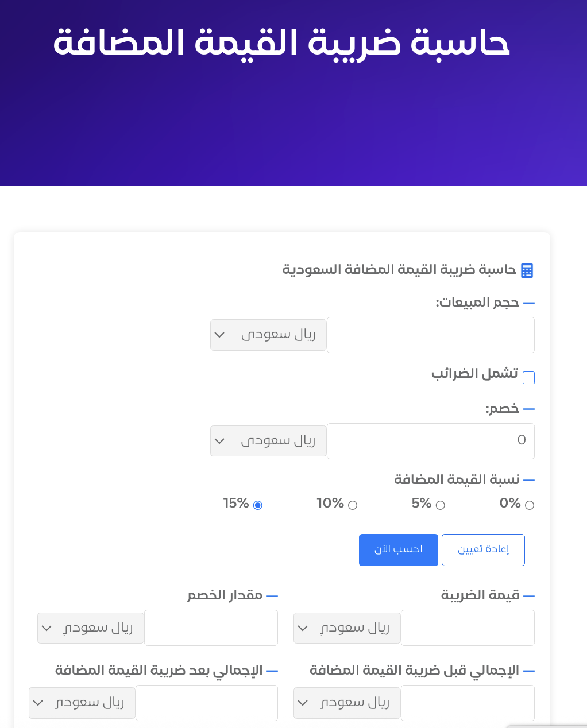Focus the مقدار الخصم result field
The height and width of the screenshot is (728, 587).
point(211,628)
